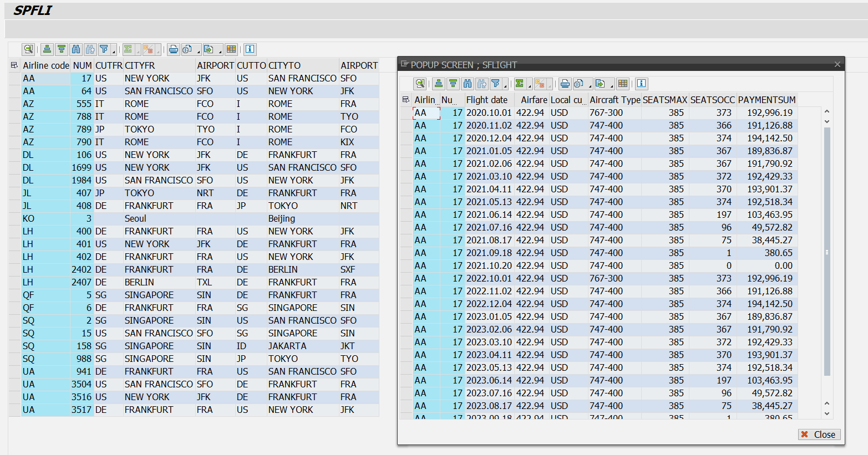Image resolution: width=868 pixels, height=455 pixels.
Task: Click the 'Beijing' destination cell
Action: click(303, 218)
